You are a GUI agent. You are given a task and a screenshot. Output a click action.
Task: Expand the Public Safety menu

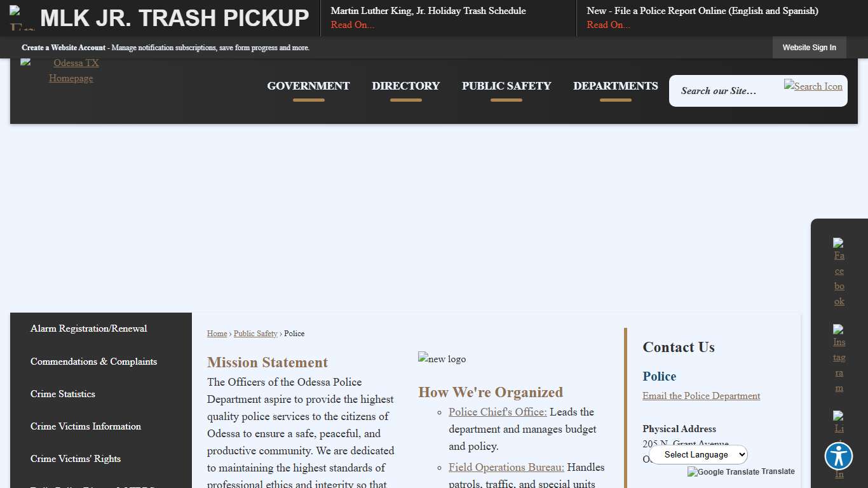pos(506,86)
